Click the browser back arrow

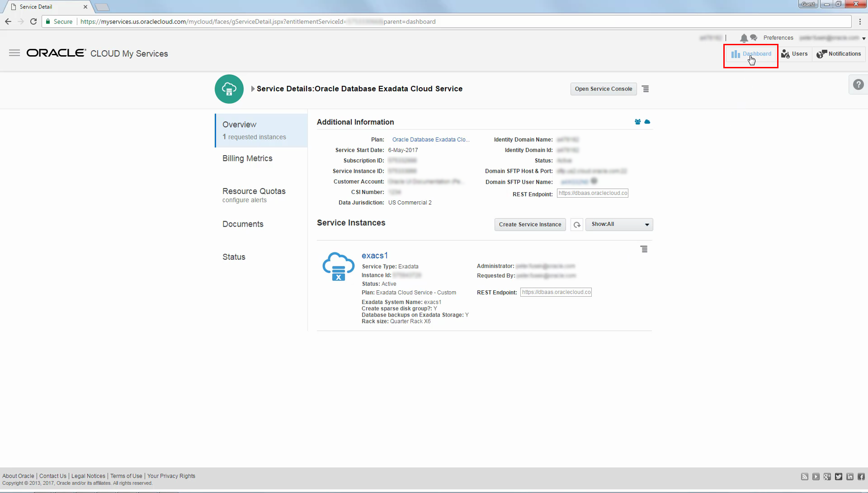(8, 22)
